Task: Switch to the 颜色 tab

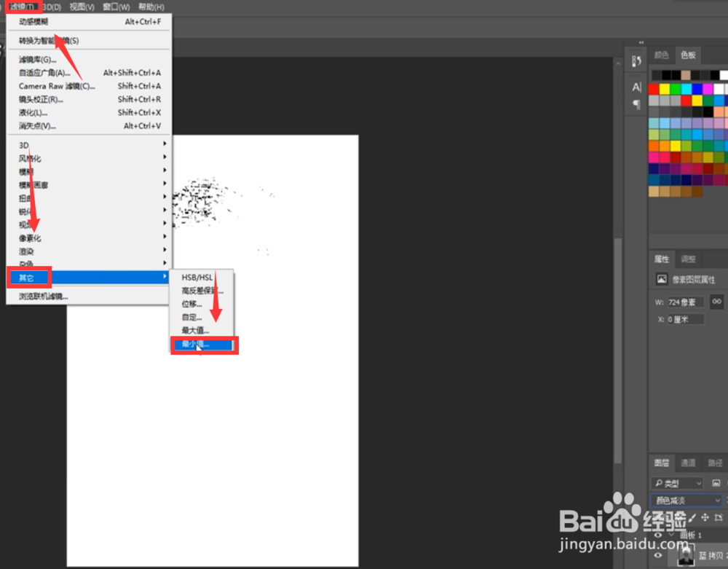Action: [661, 55]
